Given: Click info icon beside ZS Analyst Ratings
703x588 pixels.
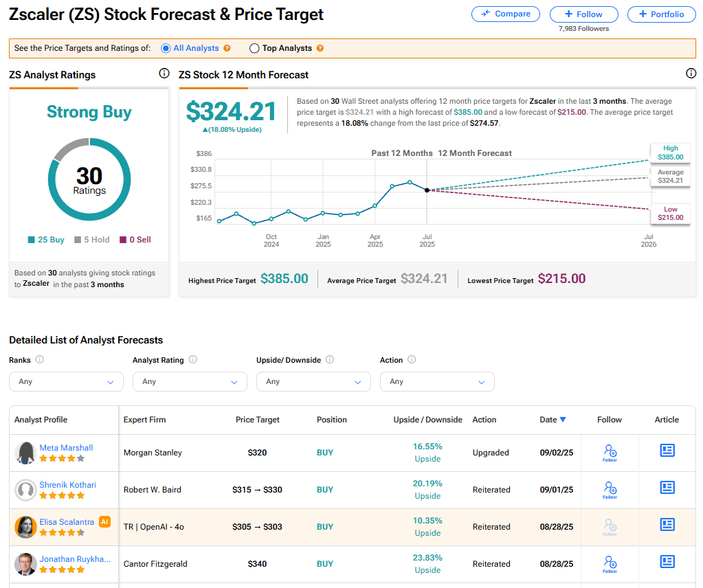Looking at the screenshot, I should click(x=164, y=73).
